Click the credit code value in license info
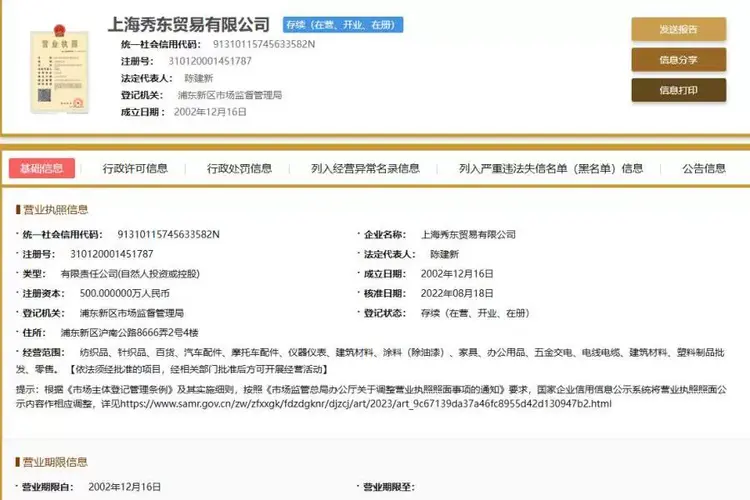The height and width of the screenshot is (500, 750). click(x=168, y=234)
